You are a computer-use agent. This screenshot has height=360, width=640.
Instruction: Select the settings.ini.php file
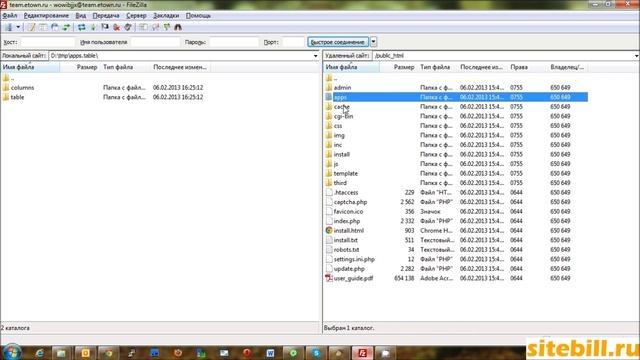pyautogui.click(x=354, y=259)
